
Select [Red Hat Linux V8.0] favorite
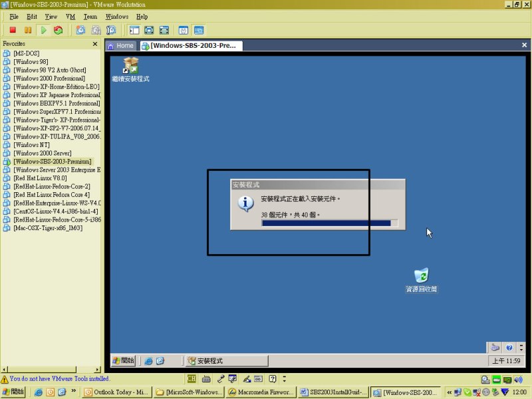click(x=40, y=178)
